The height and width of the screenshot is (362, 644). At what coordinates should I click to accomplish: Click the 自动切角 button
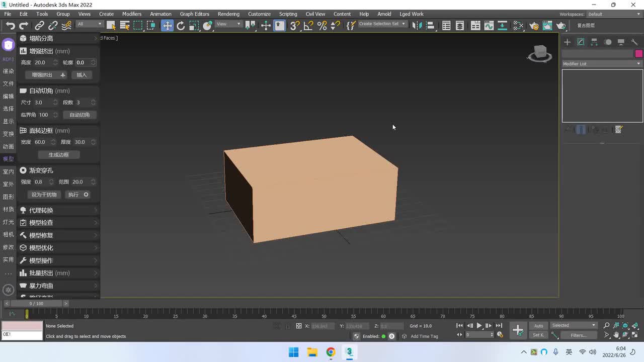tap(79, 115)
